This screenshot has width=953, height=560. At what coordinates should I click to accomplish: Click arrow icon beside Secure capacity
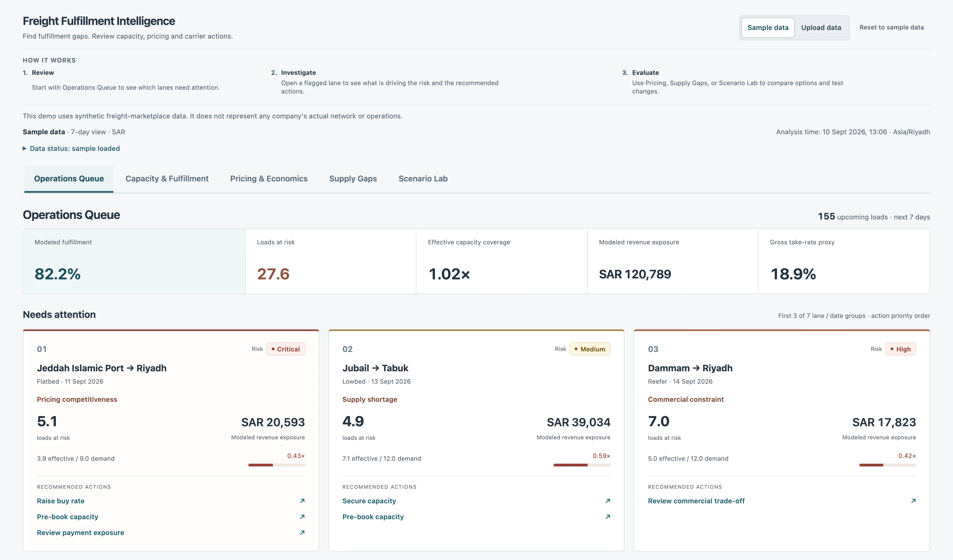point(608,501)
